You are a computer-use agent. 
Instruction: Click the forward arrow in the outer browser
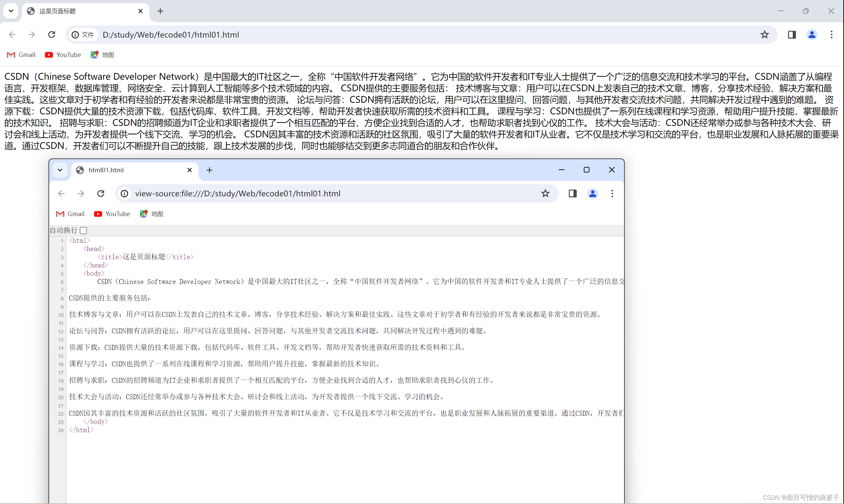pos(32,35)
